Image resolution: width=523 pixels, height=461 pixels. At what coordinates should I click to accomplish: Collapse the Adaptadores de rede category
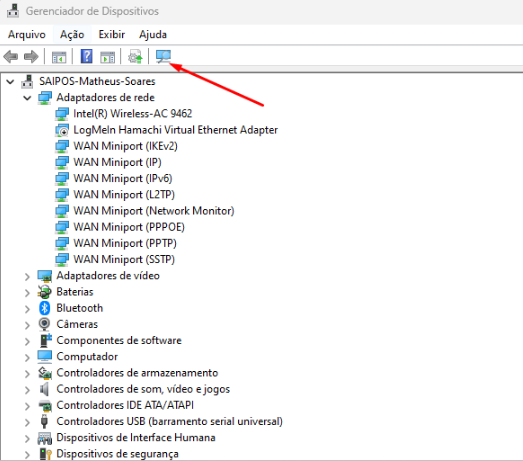click(27, 98)
